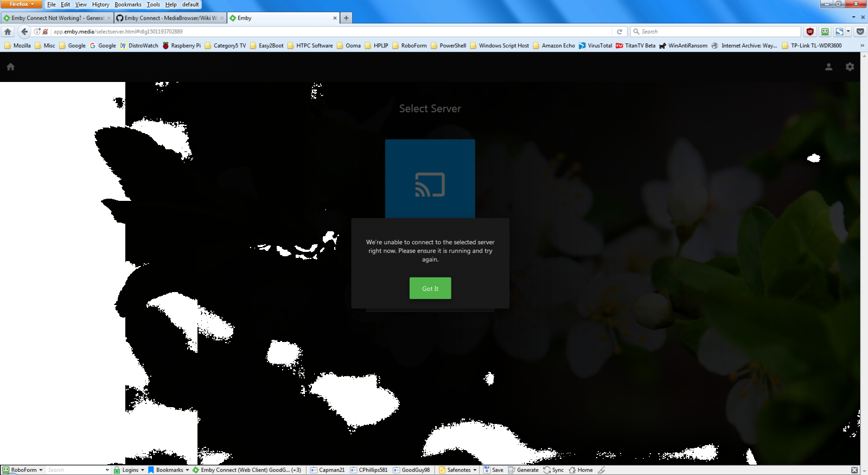Open the Ooma bookmarks folder
The height and width of the screenshot is (475, 868).
(x=349, y=46)
